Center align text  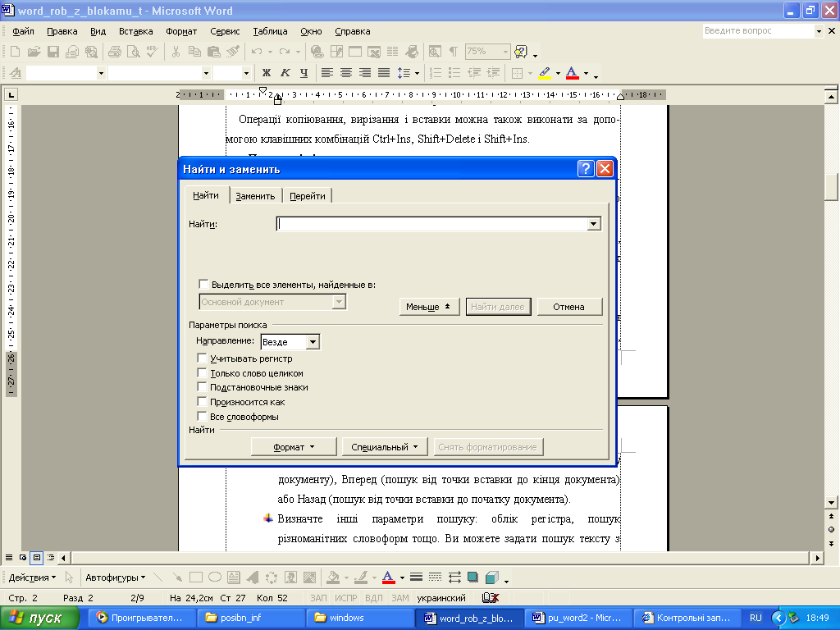tap(346, 73)
